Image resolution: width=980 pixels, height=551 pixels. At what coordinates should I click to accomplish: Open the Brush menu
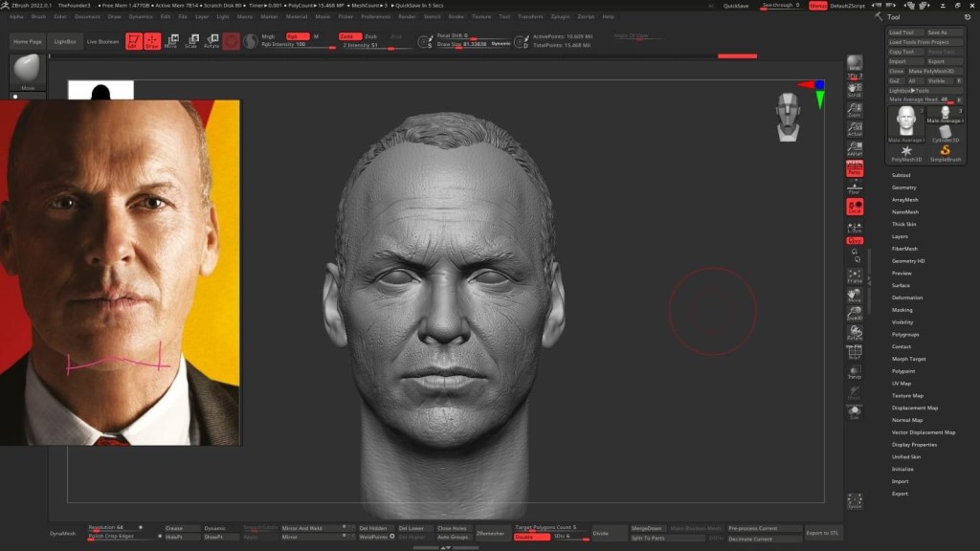tap(38, 16)
